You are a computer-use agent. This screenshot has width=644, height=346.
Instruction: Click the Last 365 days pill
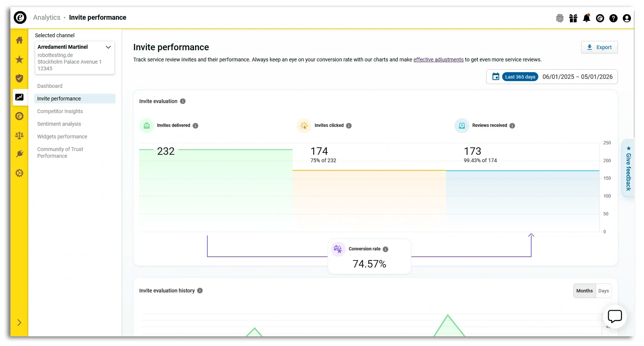[x=520, y=77]
